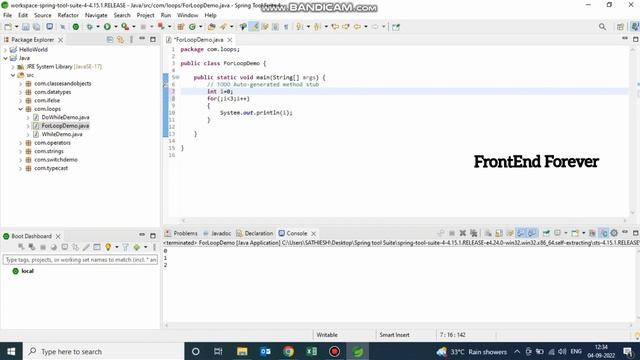Expand the JRE System Library node

point(13,67)
